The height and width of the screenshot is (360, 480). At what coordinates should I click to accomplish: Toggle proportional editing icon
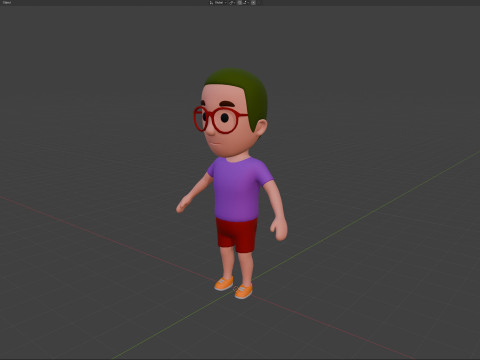coord(253,2)
